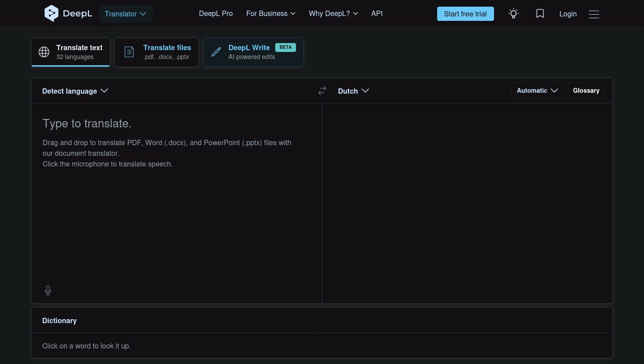Click '.pdf, .docx, .pptx' subtitle text
The height and width of the screenshot is (364, 644).
[x=166, y=57]
